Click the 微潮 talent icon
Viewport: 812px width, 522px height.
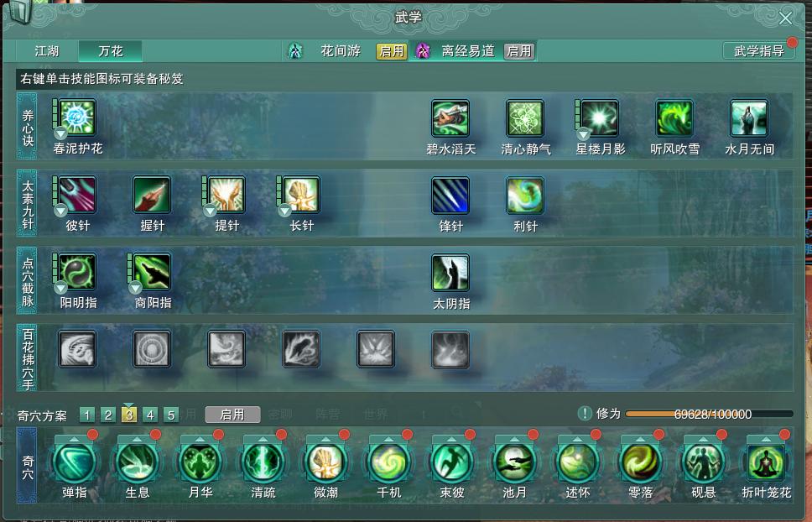pyautogui.click(x=326, y=462)
